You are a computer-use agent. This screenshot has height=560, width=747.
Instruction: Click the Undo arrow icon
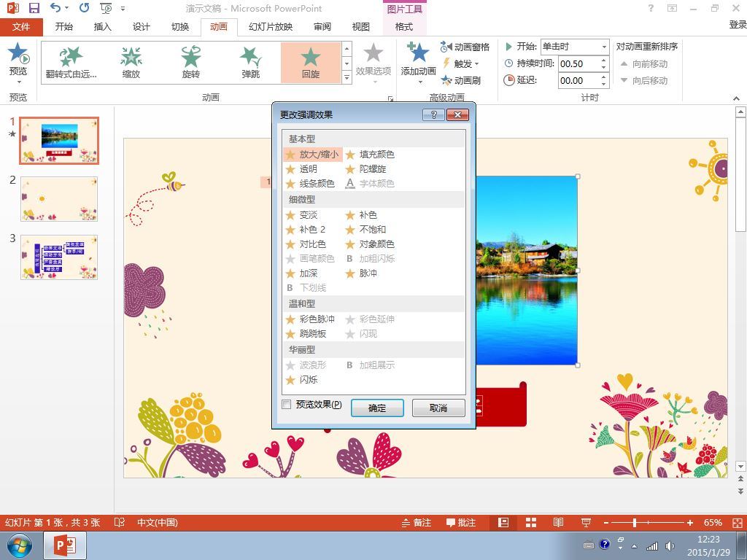pos(55,7)
